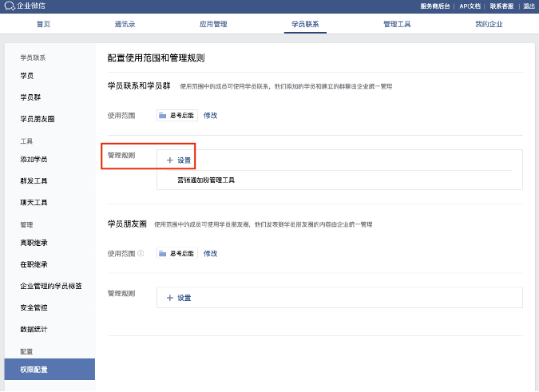Click 修改 link under 学员朋友圈 section

[210, 253]
